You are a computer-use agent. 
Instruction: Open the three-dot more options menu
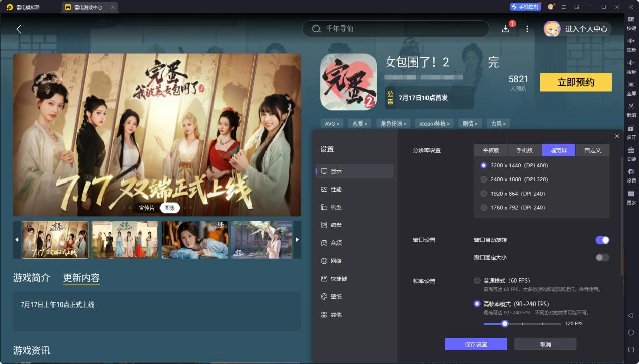527,29
